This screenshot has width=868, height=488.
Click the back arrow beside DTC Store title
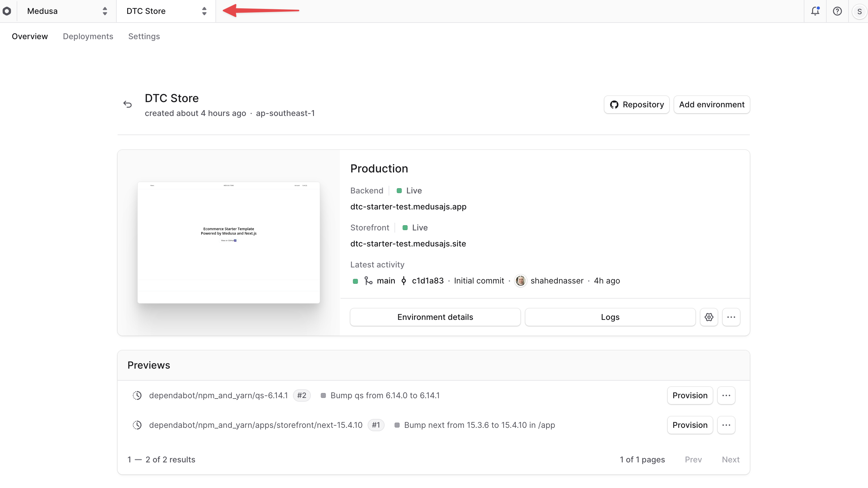click(127, 104)
